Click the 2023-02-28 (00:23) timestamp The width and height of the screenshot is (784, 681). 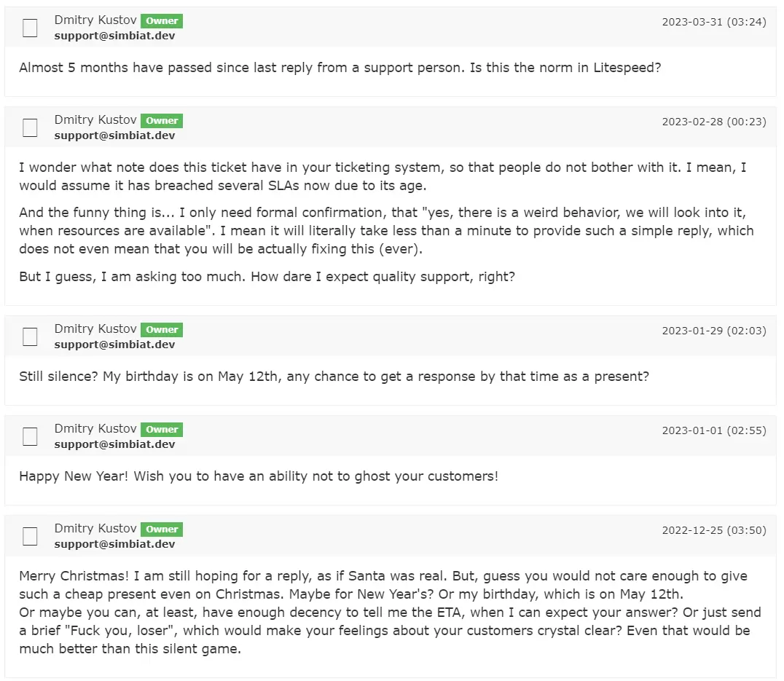tap(714, 122)
